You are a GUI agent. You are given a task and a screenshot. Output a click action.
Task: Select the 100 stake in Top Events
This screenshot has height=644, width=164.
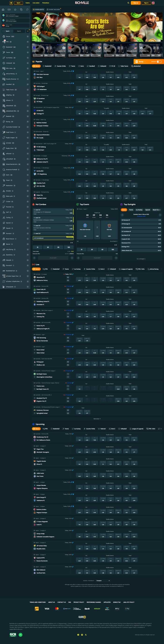113,249
